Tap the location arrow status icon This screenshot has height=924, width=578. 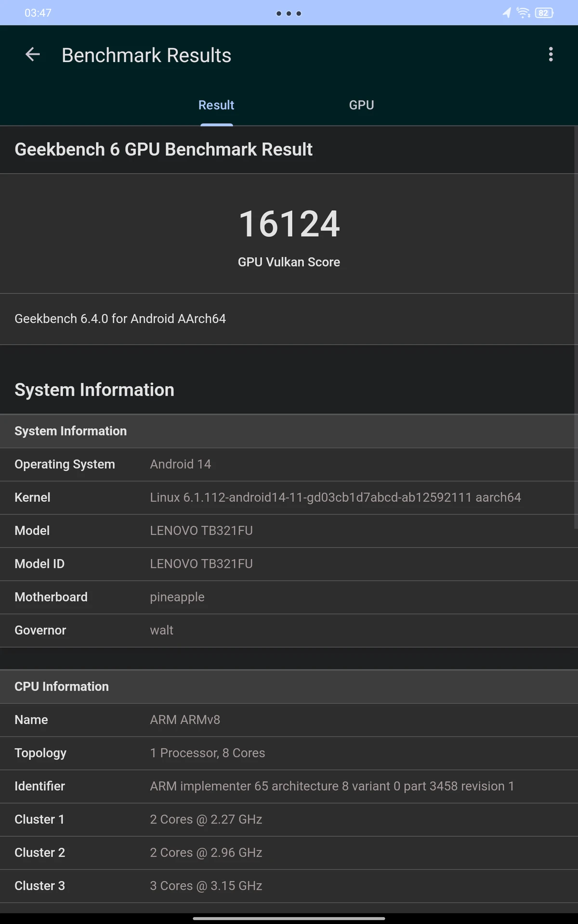(507, 13)
